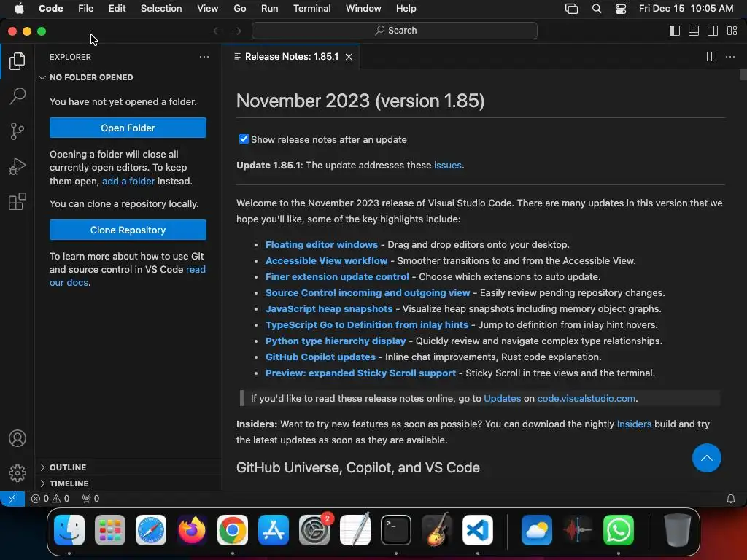
Task: Select the Release Notes: 1.85.1 tab
Action: point(291,57)
